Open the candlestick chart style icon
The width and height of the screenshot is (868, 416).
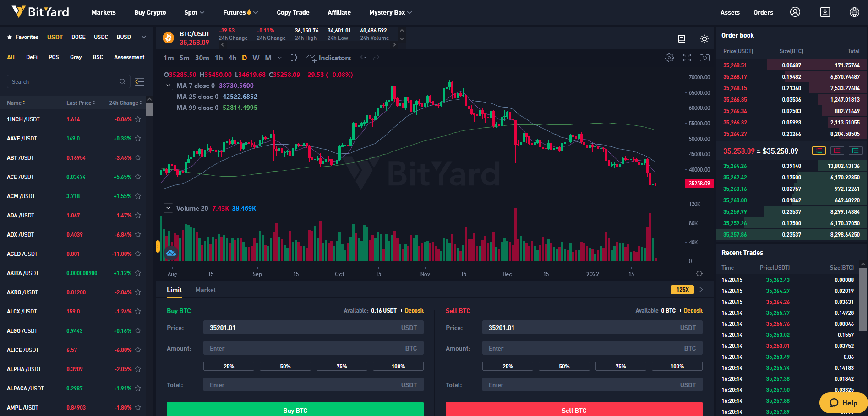[x=294, y=58]
